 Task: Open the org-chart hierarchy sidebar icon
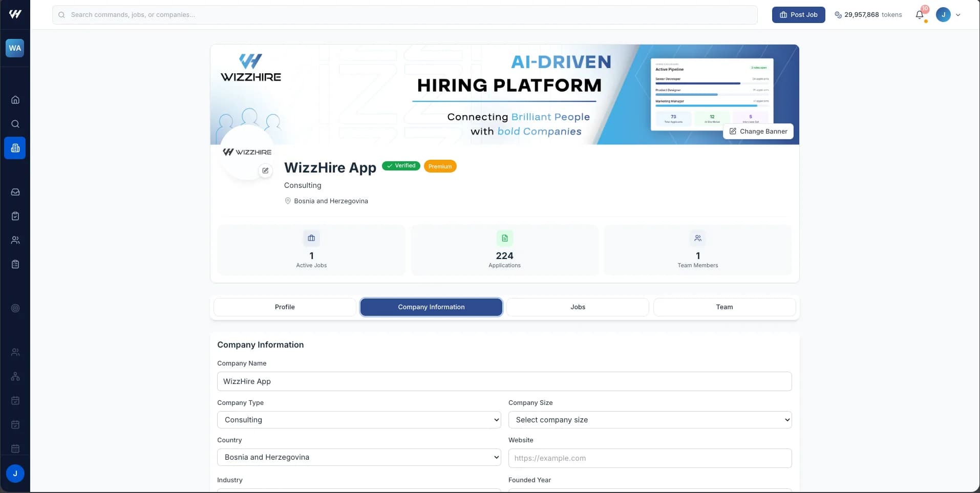(x=15, y=376)
